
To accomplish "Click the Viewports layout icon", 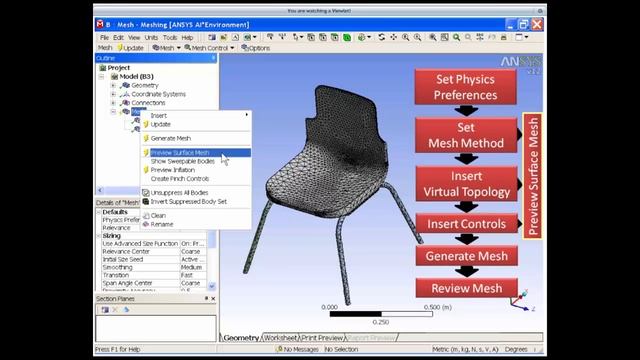I will (519, 37).
